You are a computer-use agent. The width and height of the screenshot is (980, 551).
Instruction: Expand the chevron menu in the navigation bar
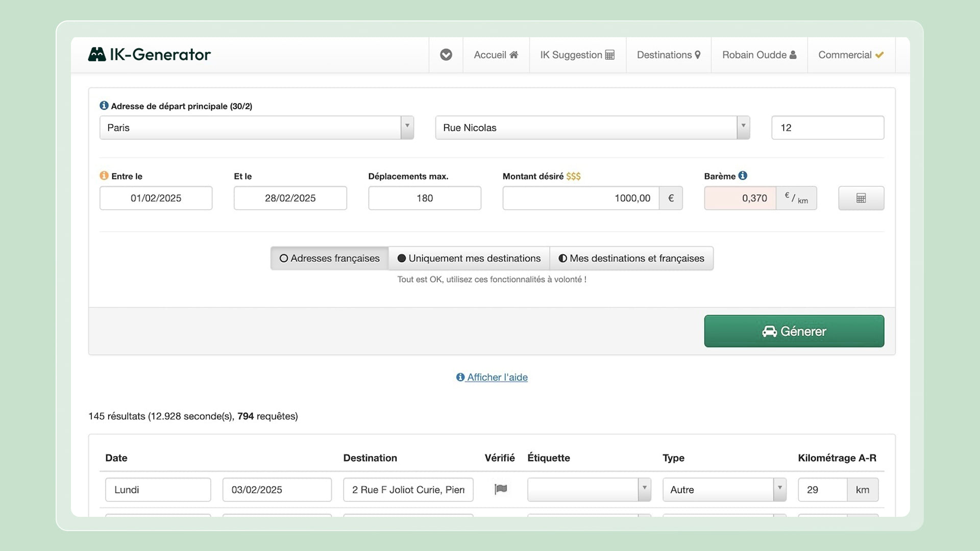pos(446,55)
